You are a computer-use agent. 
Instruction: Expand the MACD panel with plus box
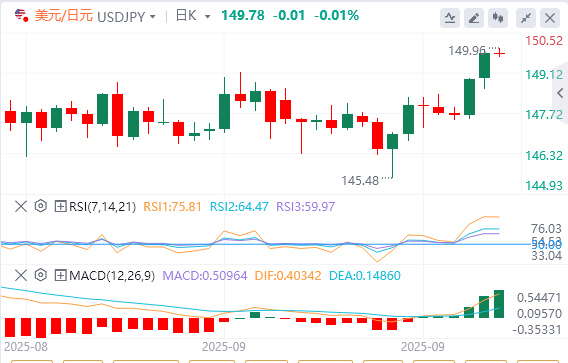tap(60, 276)
